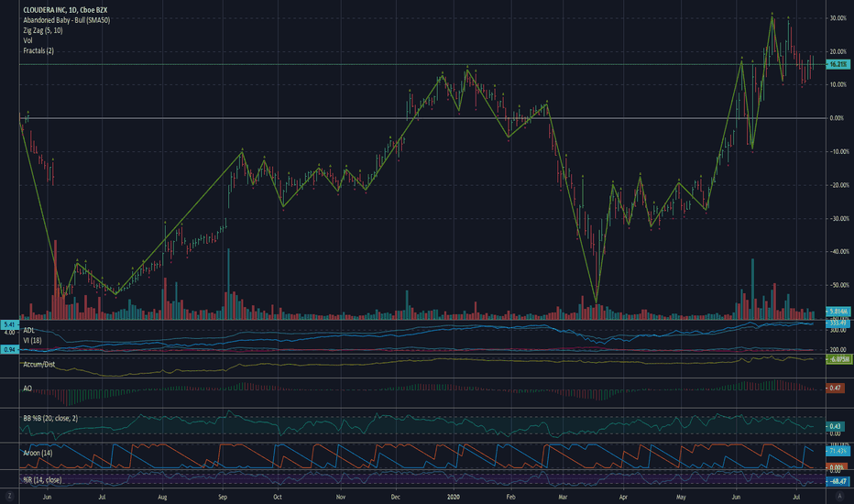
Task: Click the Mar label on time axis
Action: (x=563, y=497)
